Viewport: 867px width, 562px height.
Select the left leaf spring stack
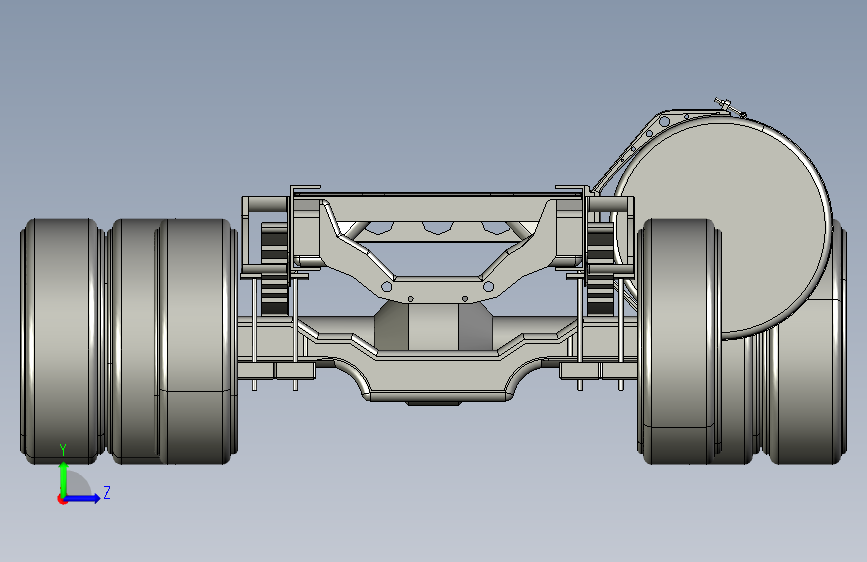click(x=274, y=268)
